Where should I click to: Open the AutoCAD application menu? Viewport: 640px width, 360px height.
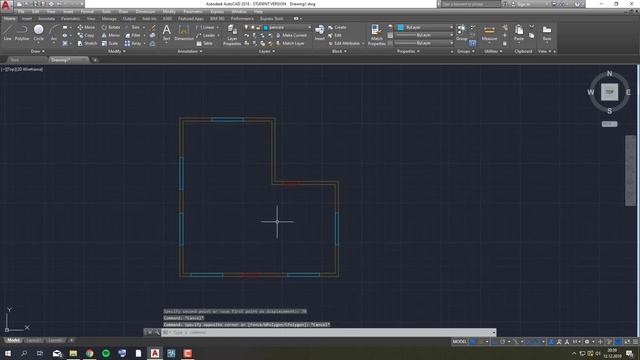[x=6, y=5]
